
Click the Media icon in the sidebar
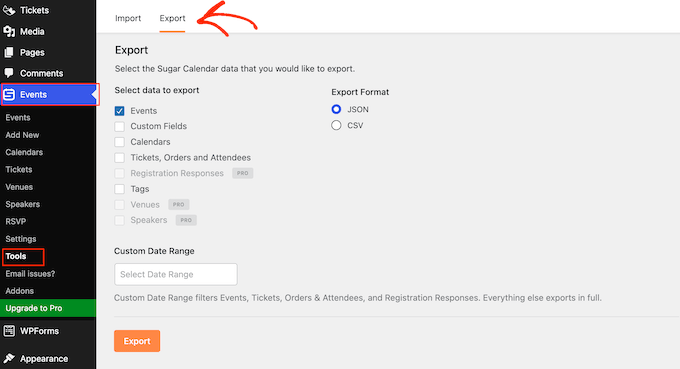9,31
